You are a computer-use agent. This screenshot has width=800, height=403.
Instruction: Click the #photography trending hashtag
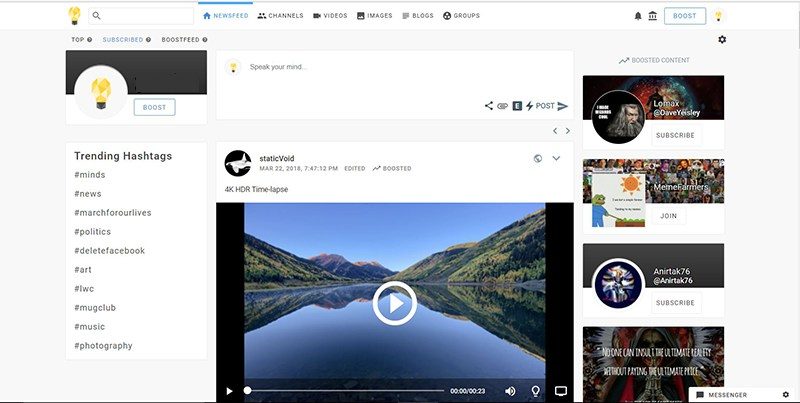[x=103, y=346]
